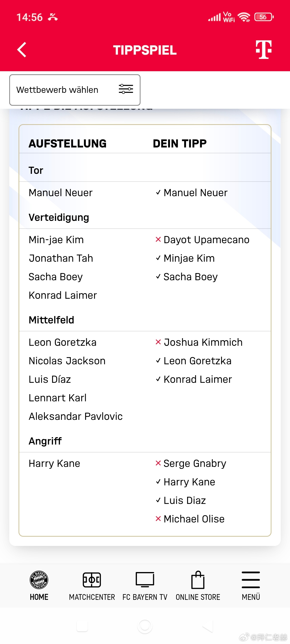Tap the Angriff section heading
The width and height of the screenshot is (290, 644).
(x=45, y=441)
